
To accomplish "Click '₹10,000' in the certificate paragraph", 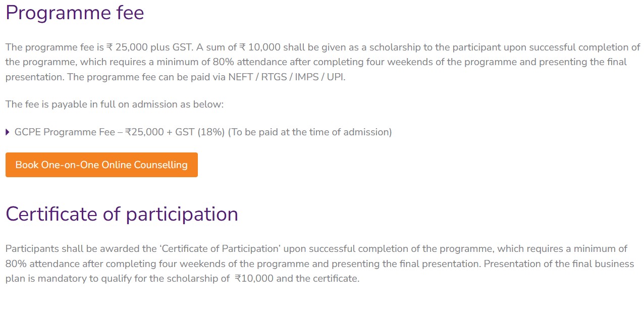I will pos(254,279).
